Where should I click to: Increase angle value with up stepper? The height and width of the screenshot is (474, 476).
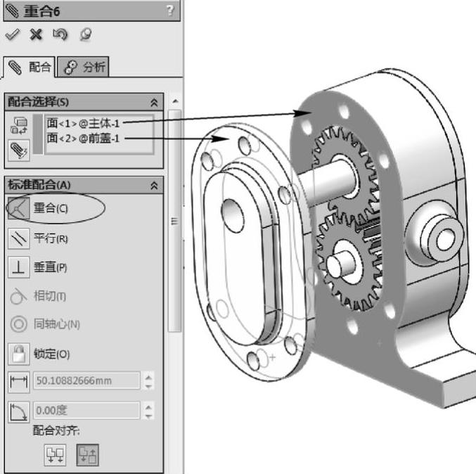click(148, 407)
